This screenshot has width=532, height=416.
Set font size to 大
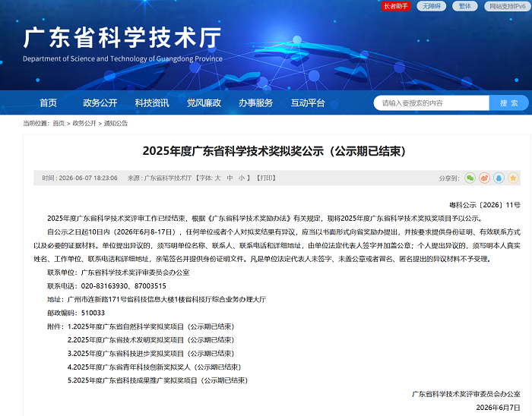click(x=217, y=178)
